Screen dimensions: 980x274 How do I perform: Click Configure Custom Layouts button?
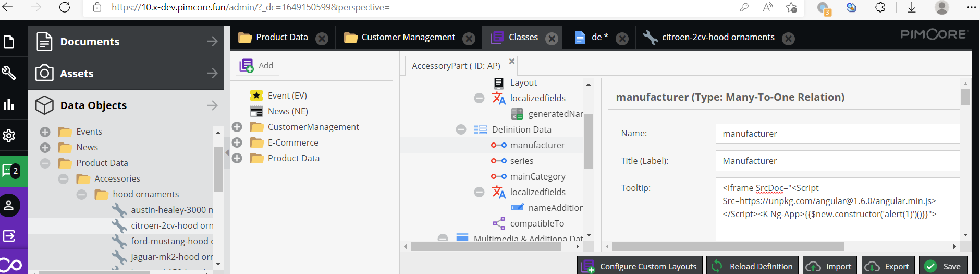pyautogui.click(x=640, y=266)
